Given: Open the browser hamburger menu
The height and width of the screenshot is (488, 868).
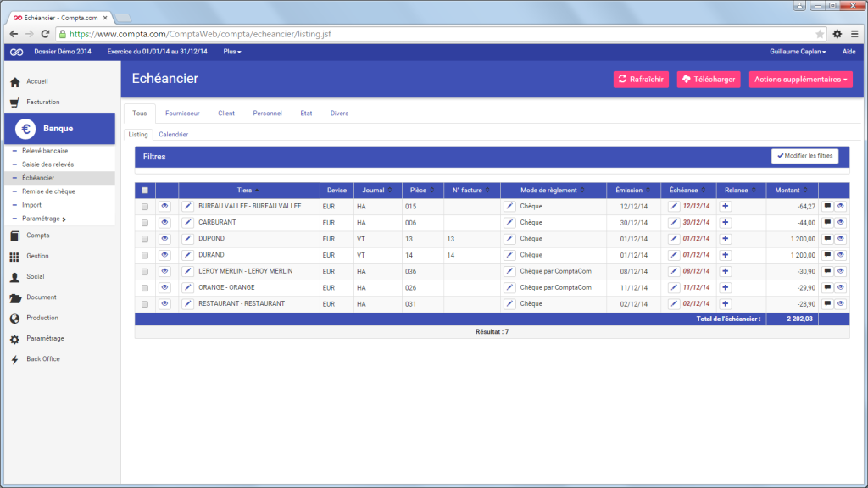Looking at the screenshot, I should (x=854, y=34).
